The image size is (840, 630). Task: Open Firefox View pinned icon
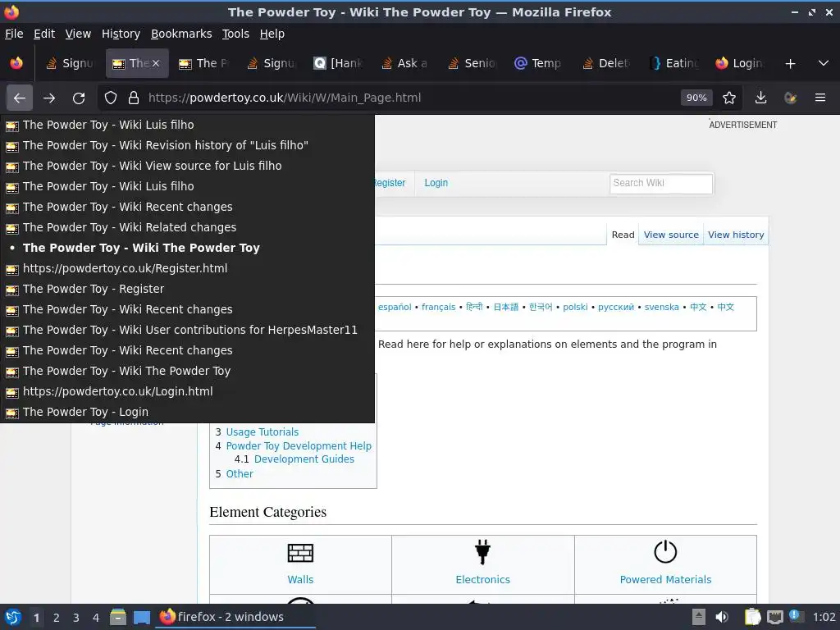click(16, 63)
